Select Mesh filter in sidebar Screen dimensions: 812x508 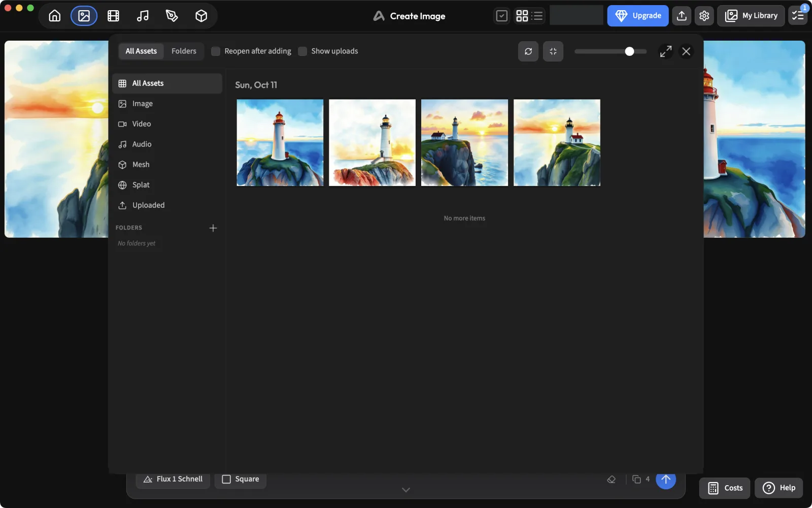167,165
